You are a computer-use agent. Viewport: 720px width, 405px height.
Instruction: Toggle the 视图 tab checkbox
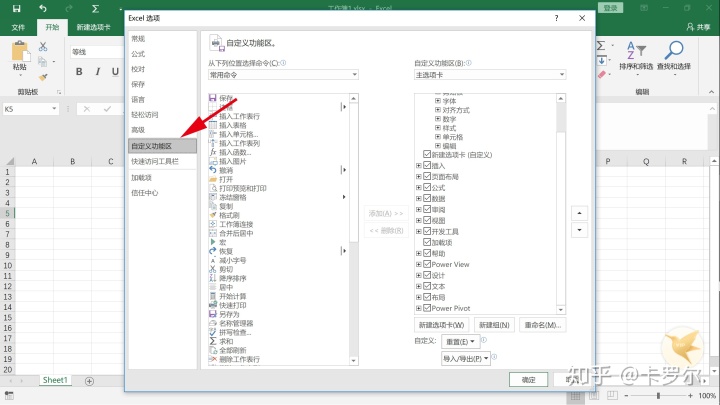point(427,220)
